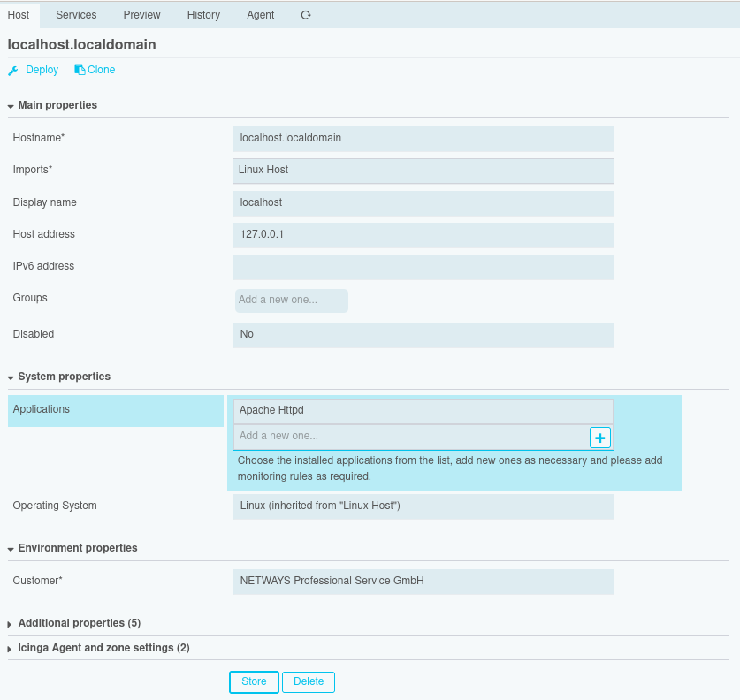This screenshot has width=740, height=700.
Task: Click the plus icon to add application
Action: pyautogui.click(x=600, y=437)
